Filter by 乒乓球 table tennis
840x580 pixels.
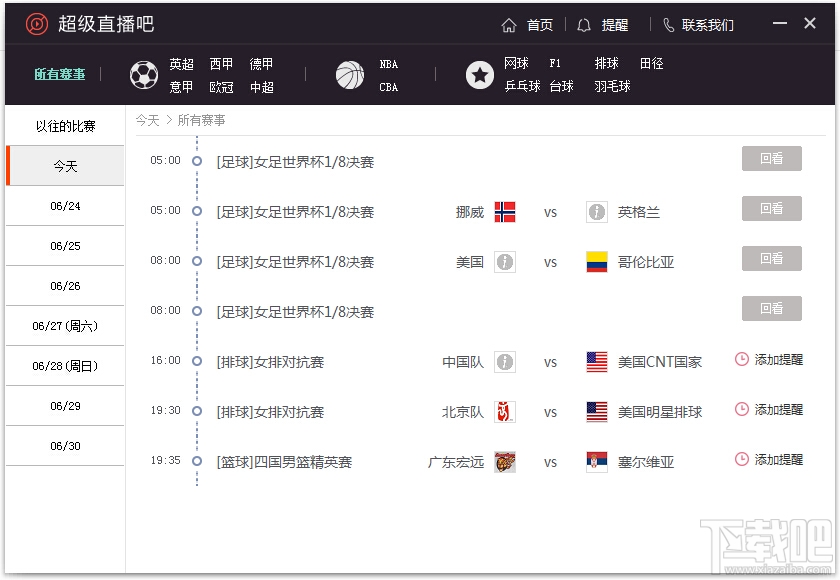point(522,86)
